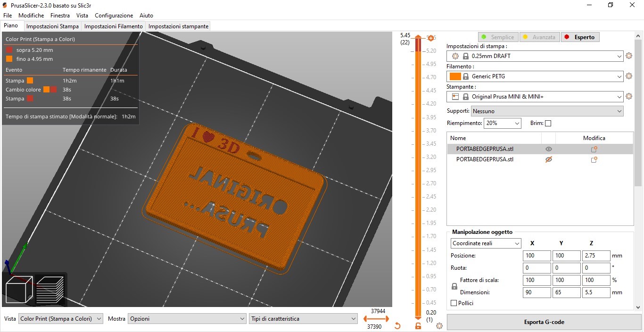
Task: Open the Modifiche menu
Action: point(31,16)
